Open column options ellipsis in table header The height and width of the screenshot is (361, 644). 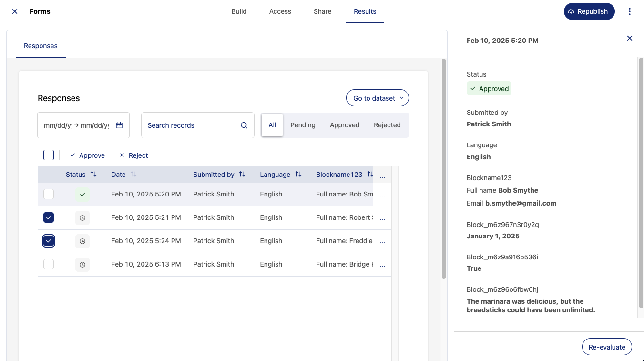coord(382,175)
